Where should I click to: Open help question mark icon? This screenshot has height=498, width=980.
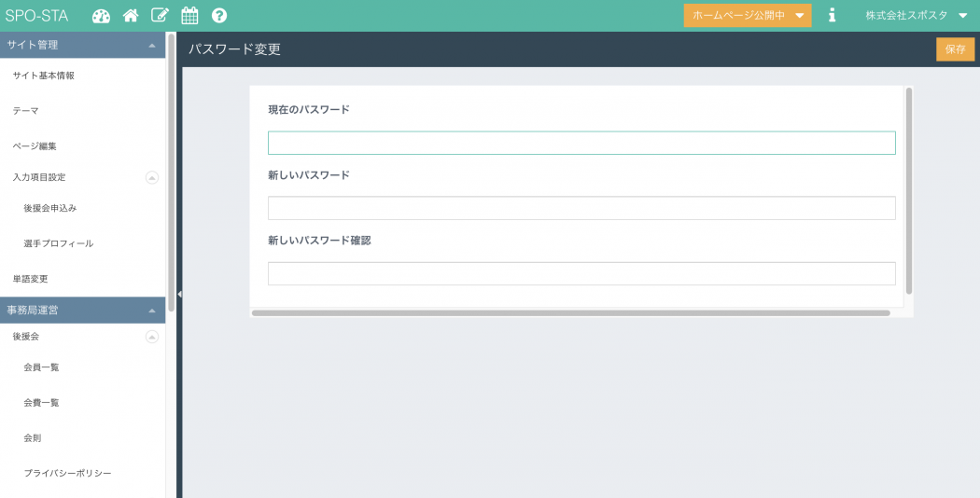(x=219, y=16)
